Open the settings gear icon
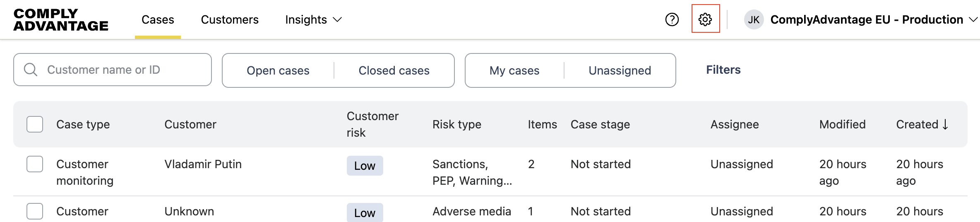 (x=705, y=19)
